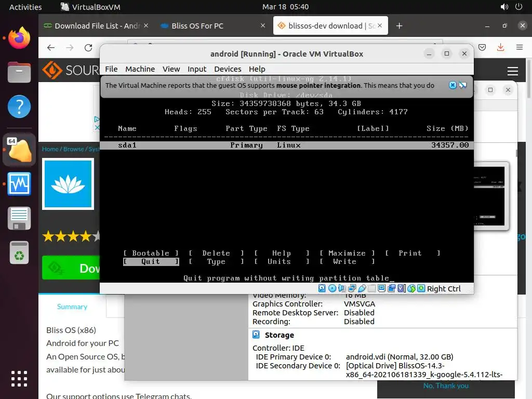The width and height of the screenshot is (532, 399).
Task: Select the highlighted Quit option in cfdisk
Action: tap(151, 262)
